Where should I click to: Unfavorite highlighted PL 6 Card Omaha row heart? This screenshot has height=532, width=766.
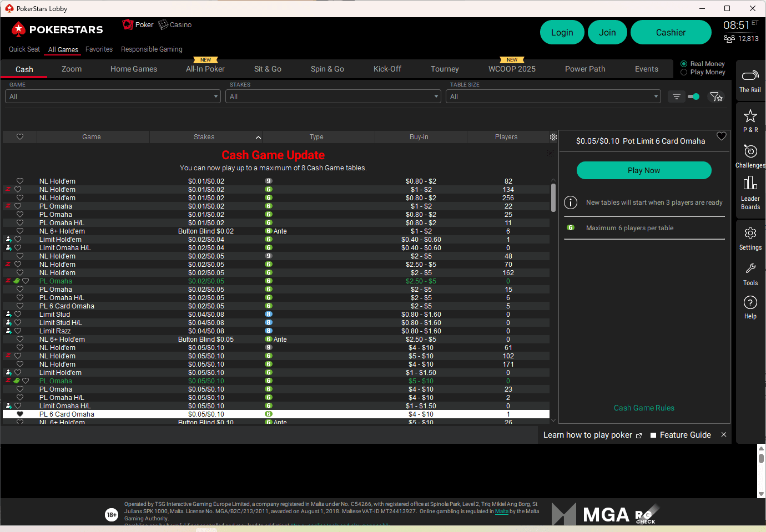click(x=20, y=414)
